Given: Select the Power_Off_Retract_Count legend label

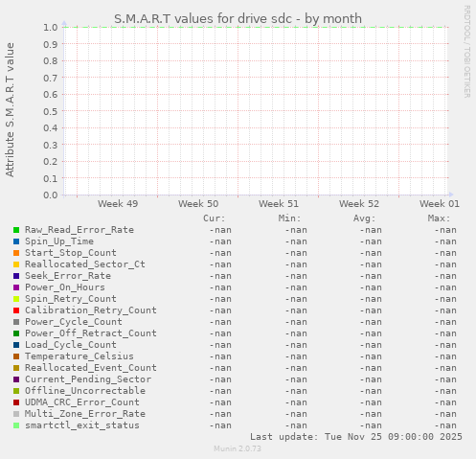Looking at the screenshot, I should 91,333.
